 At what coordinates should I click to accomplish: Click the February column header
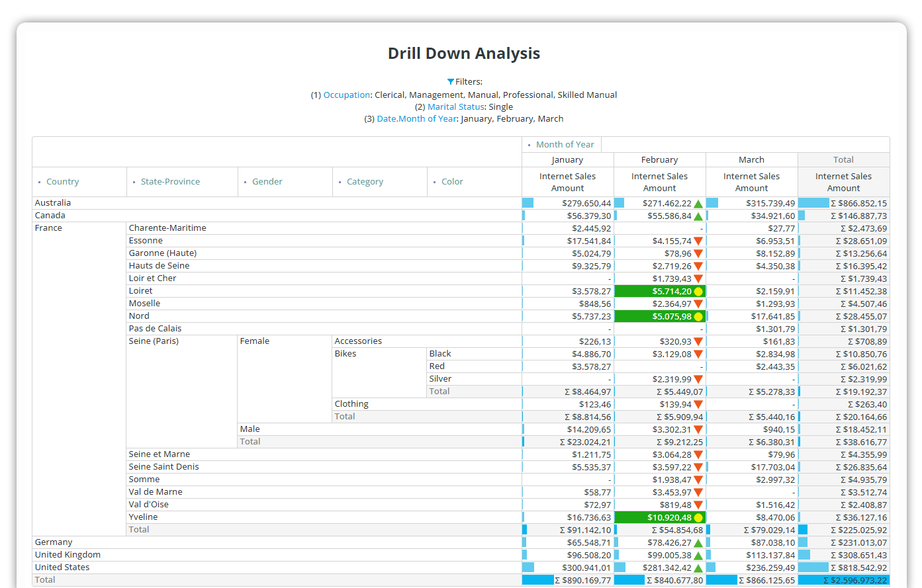point(659,159)
